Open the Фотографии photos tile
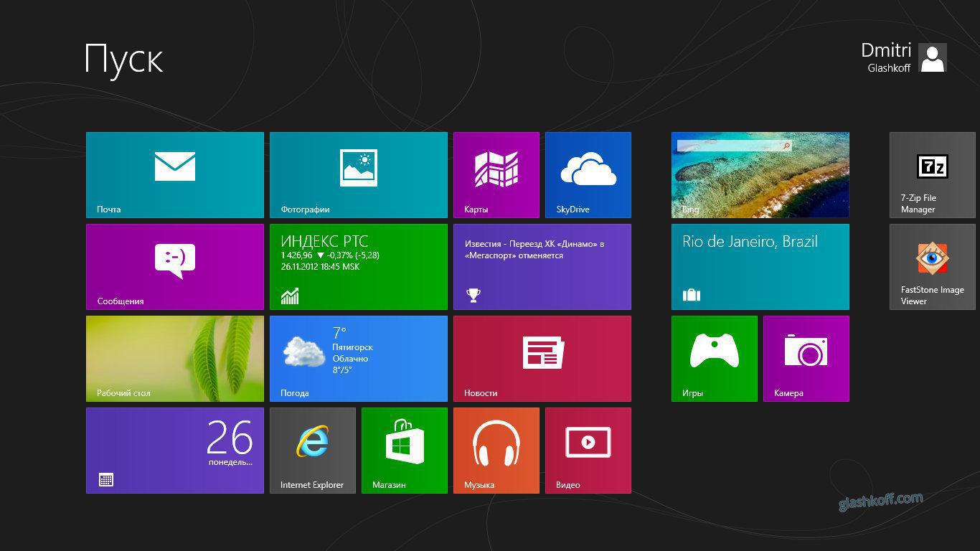The width and height of the screenshot is (980, 551). point(359,175)
